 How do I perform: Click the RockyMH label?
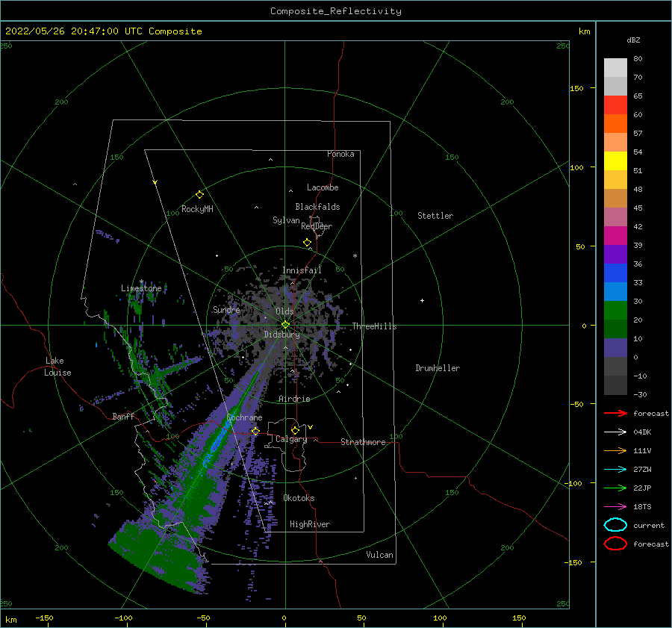(x=197, y=209)
